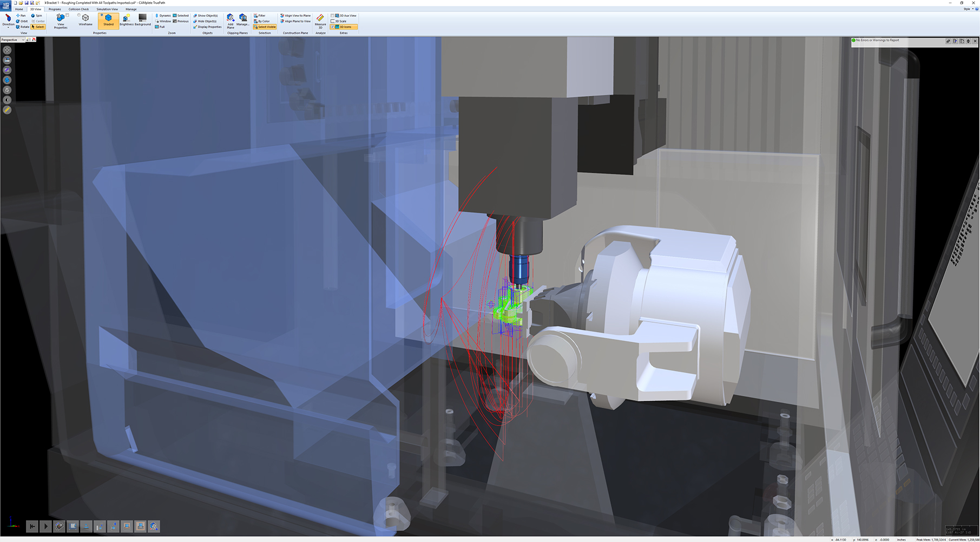980x542 pixels.
Task: Click the Inches units status entry
Action: click(901, 539)
